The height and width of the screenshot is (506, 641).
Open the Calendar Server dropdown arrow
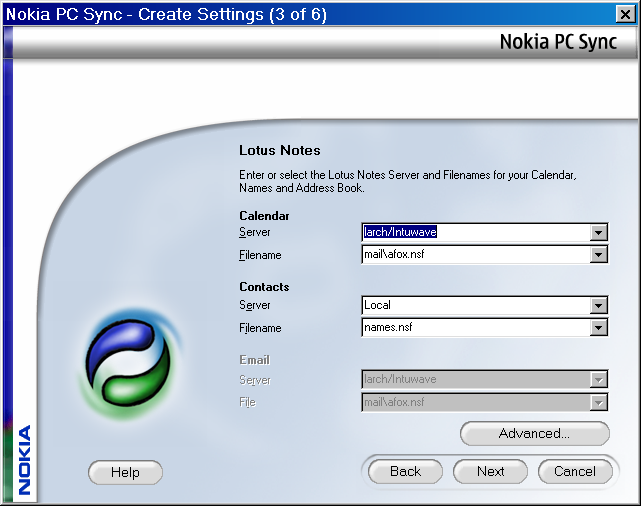(x=598, y=233)
